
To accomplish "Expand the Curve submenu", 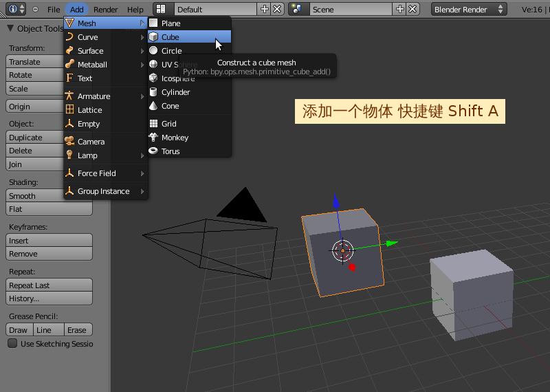I will point(106,37).
